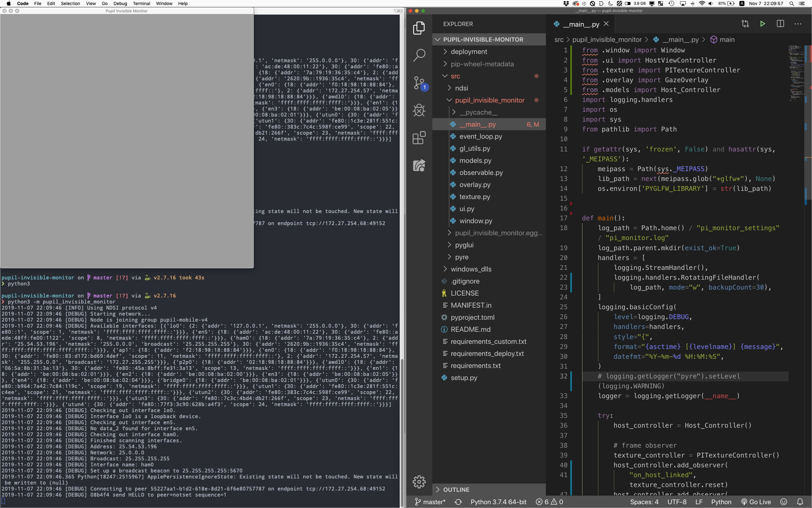Open texture.py file
Screen dimensions: 812x508
489,197
